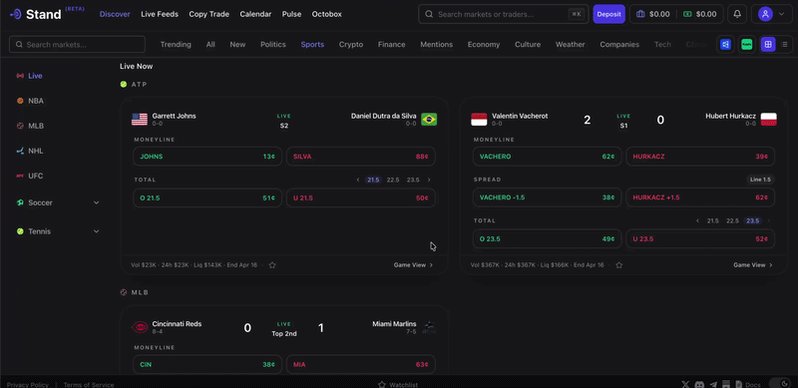Viewport: 798px width, 388px height.
Task: Switch to the Crypto category tab
Action: coord(351,45)
